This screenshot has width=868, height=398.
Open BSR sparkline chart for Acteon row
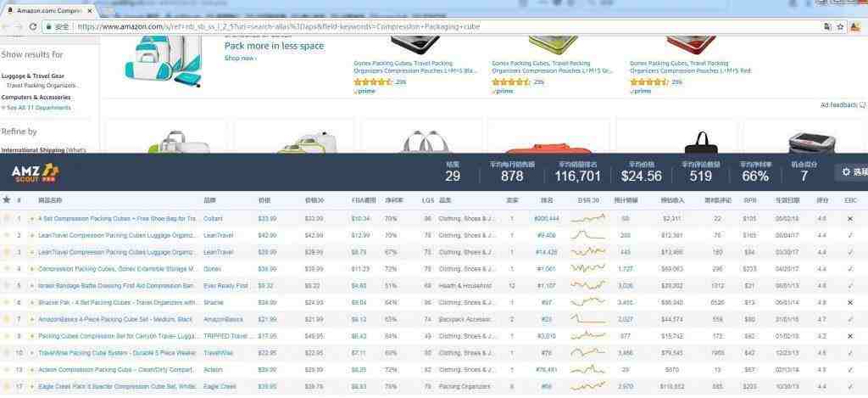(588, 369)
